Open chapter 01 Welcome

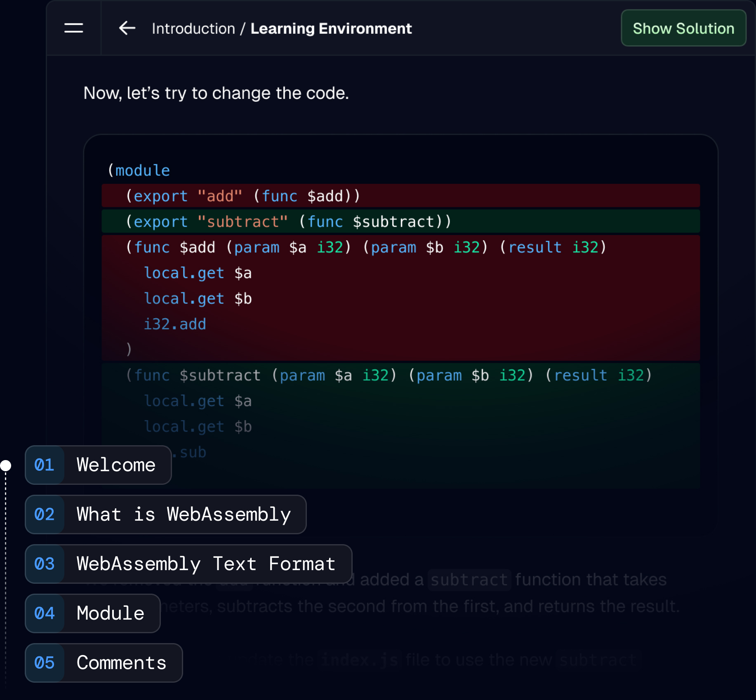(x=116, y=465)
